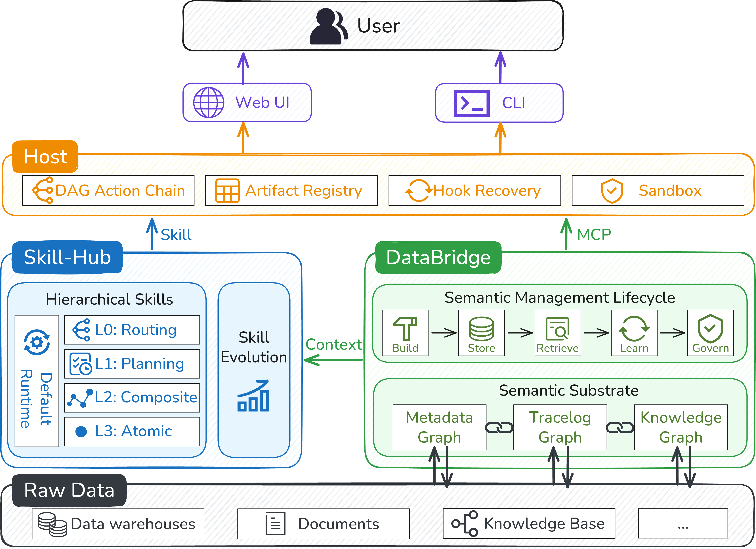Viewport: 756px width, 549px height.
Task: Select the User box at top
Action: pos(373,26)
